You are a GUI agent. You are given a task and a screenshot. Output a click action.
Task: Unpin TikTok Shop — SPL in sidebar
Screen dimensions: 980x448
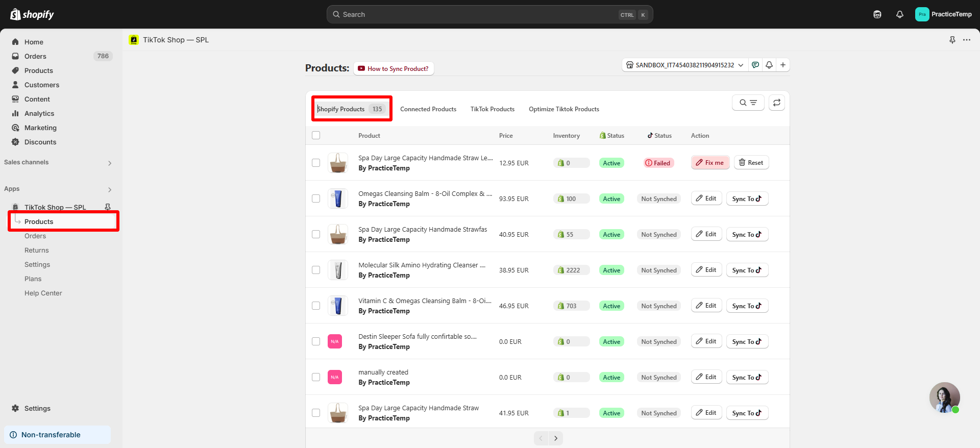(x=108, y=207)
